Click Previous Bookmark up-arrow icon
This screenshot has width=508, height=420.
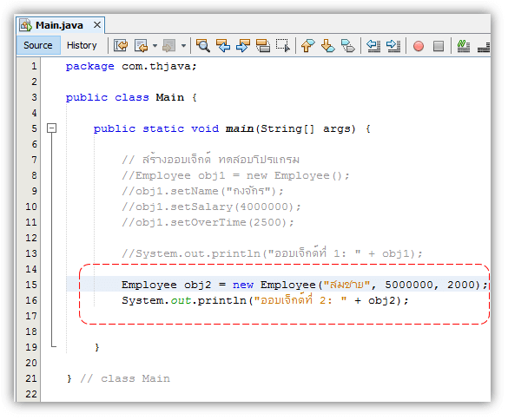pos(307,45)
